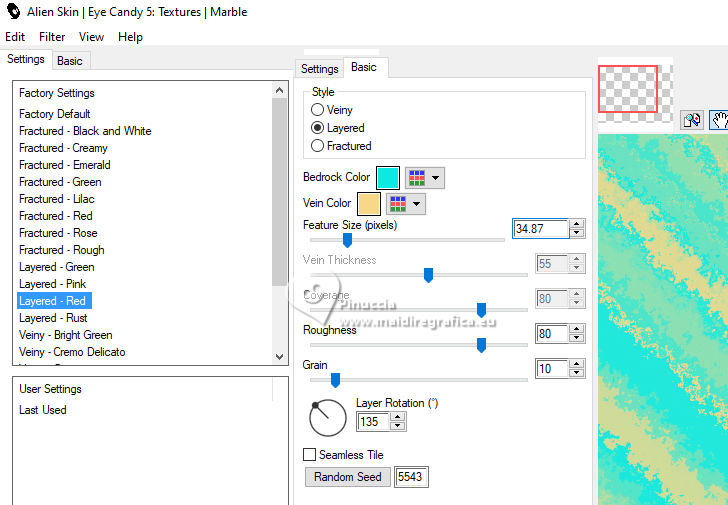The image size is (728, 505).
Task: Click the marble texture preview image
Action: (x=663, y=319)
